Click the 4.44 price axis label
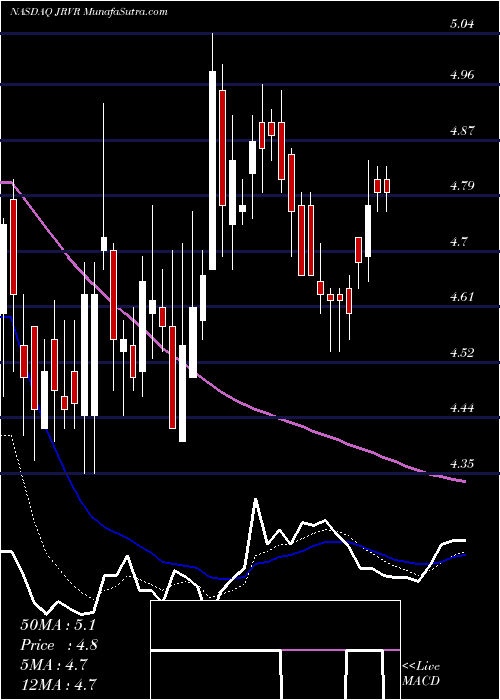Viewport: 500px width, 700px height. point(462,408)
